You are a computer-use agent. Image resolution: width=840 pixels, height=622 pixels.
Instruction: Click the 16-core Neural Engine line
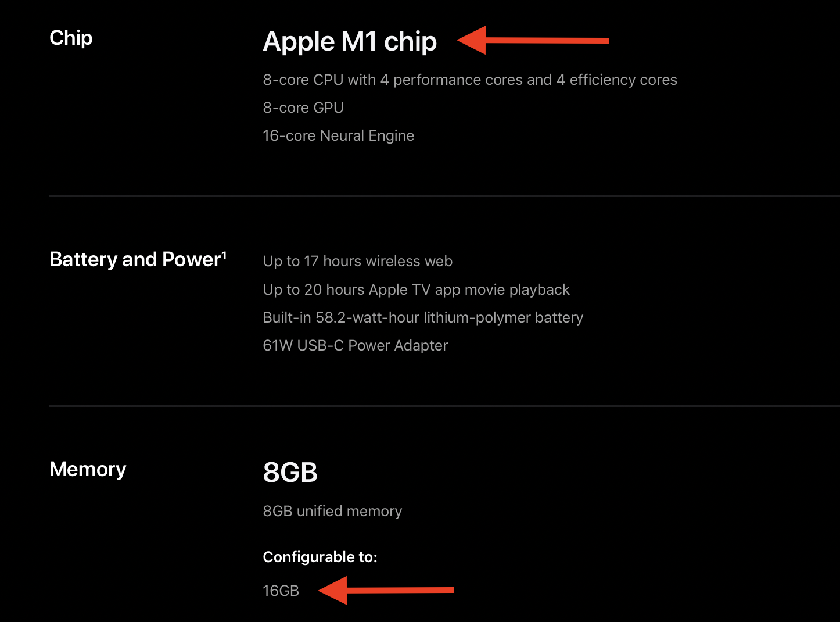click(338, 135)
